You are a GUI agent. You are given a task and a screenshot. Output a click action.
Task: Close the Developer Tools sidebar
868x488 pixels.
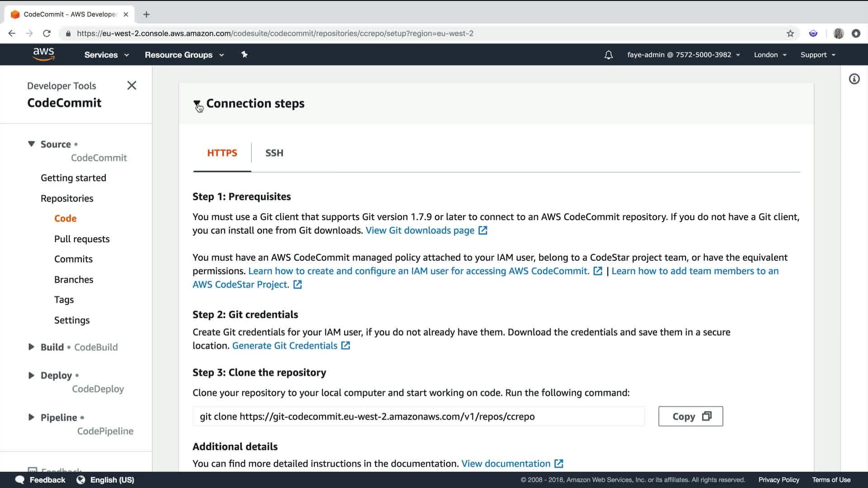132,85
